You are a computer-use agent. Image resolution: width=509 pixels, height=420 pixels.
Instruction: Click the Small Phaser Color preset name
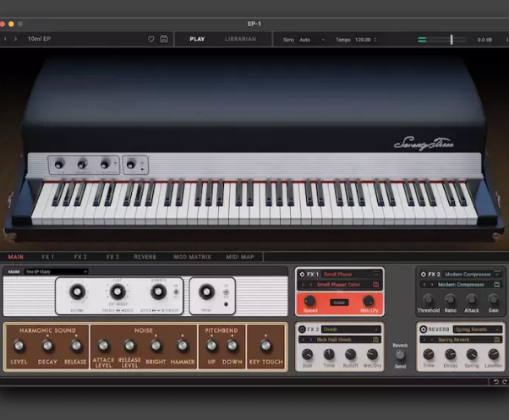(x=338, y=285)
